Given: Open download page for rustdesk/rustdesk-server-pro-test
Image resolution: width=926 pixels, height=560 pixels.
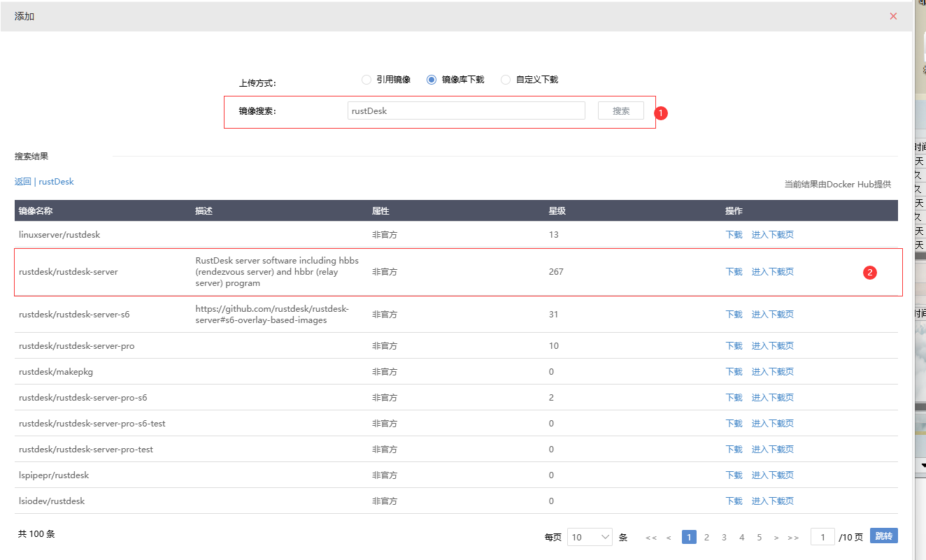Looking at the screenshot, I should click(772, 450).
